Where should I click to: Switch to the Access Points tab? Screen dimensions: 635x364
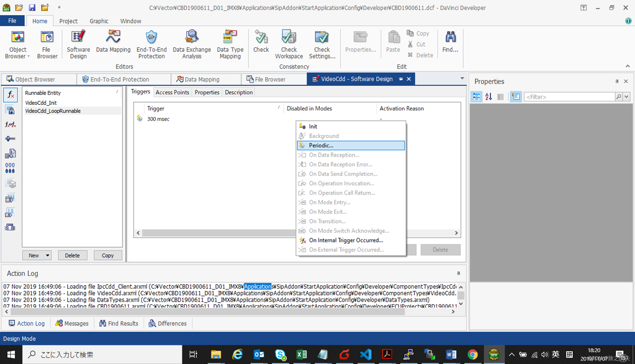[172, 92]
